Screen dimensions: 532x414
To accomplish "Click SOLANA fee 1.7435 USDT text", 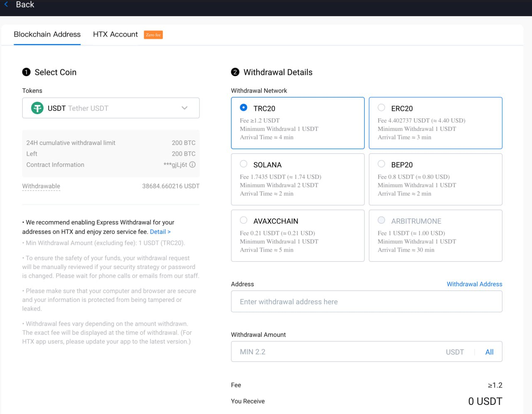I will (281, 177).
